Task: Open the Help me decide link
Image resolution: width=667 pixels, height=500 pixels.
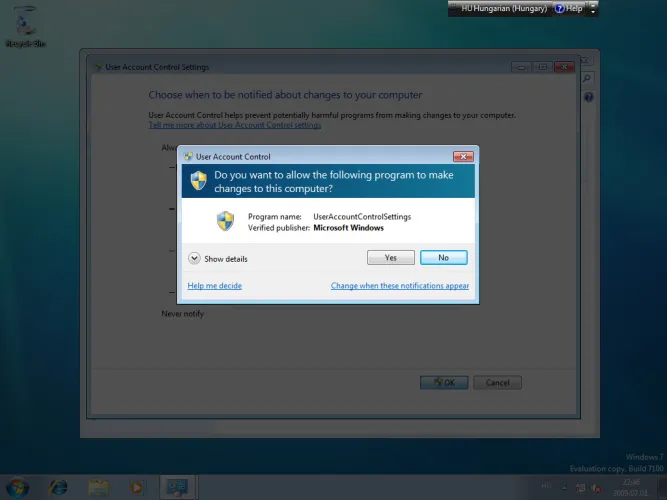Action: pyautogui.click(x=214, y=286)
